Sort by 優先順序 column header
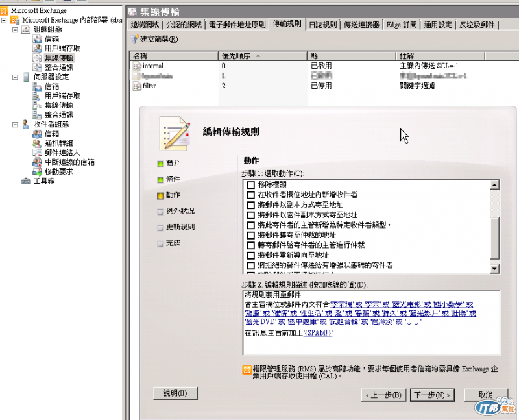Viewport: 519px width, 420px height. [263, 56]
